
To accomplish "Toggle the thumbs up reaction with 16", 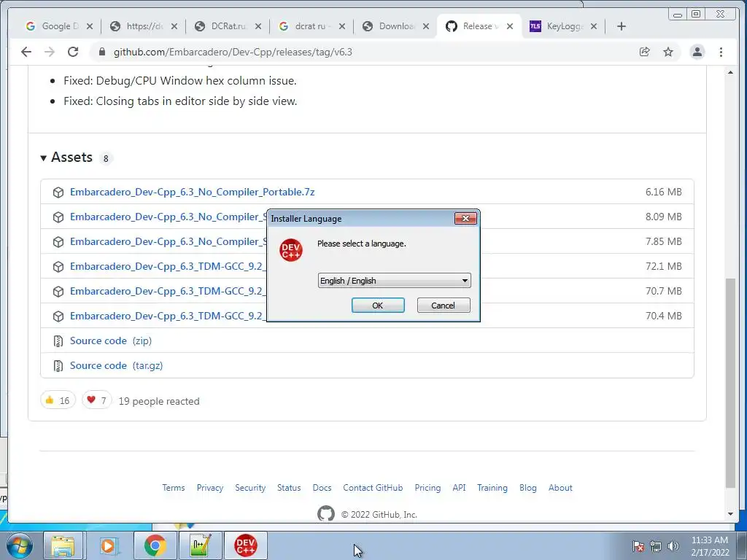I will click(x=58, y=400).
